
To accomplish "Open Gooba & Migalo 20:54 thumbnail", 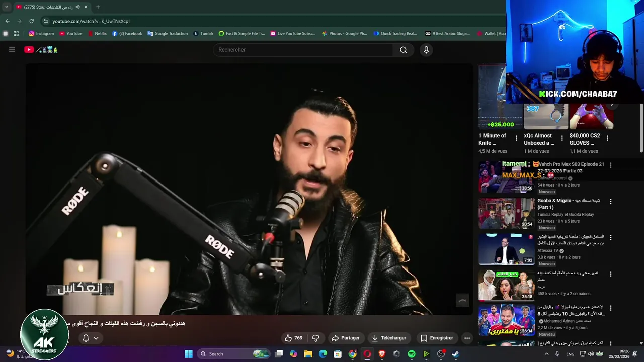I will pyautogui.click(x=507, y=213).
